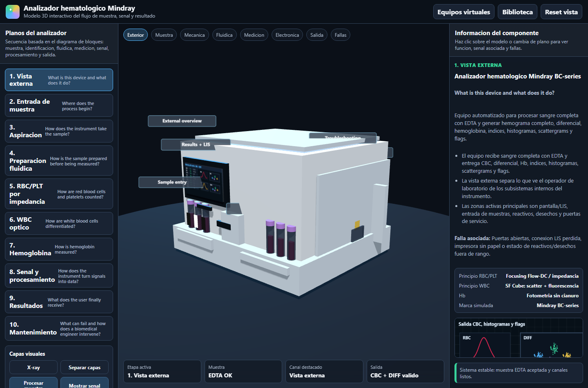
Task: Click the Analizador hematologico Mindray BC-series heading
Action: pos(517,76)
